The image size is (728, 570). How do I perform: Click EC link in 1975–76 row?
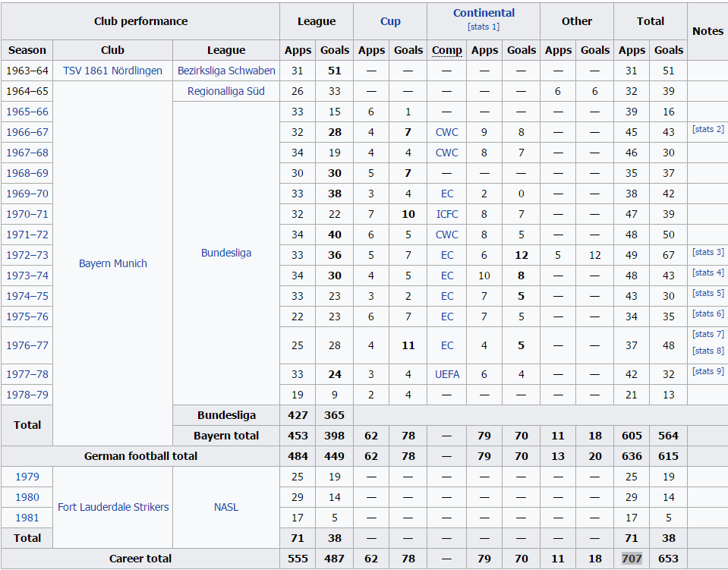click(x=446, y=316)
